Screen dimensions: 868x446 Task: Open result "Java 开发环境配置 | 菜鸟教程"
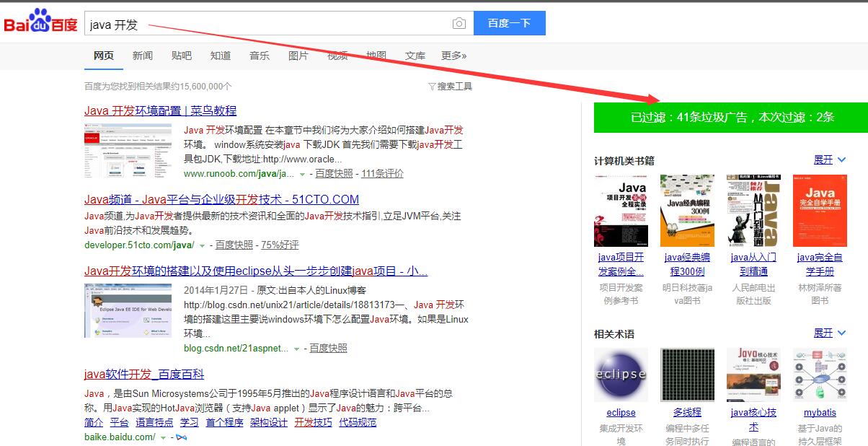160,111
